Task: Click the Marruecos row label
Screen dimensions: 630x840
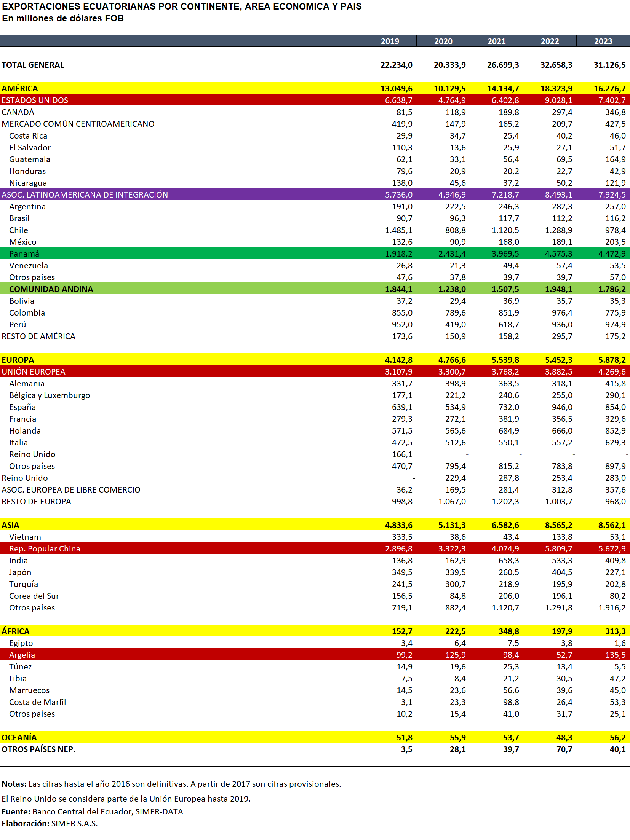Action: 29,690
